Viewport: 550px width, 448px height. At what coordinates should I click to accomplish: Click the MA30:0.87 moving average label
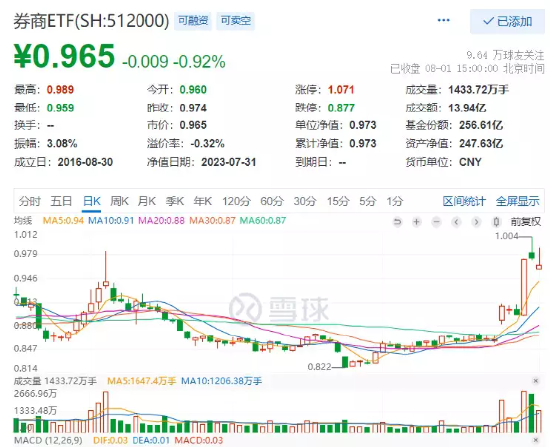212,221
